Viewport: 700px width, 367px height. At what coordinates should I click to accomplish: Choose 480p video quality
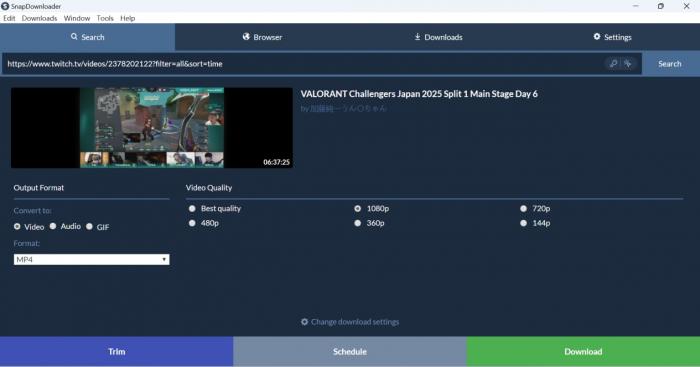pos(192,223)
